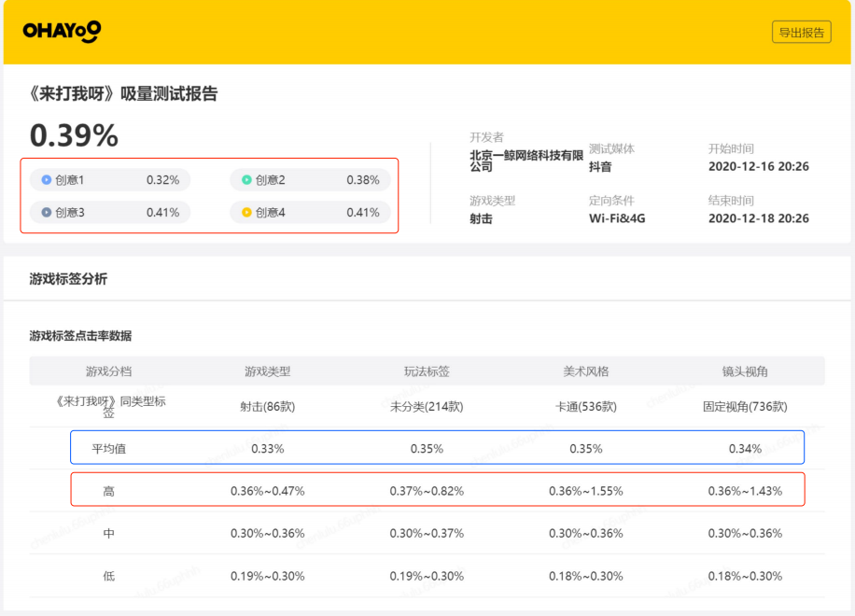Click the green play icon beside 创意2
Image resolution: width=855 pixels, height=616 pixels.
(246, 180)
